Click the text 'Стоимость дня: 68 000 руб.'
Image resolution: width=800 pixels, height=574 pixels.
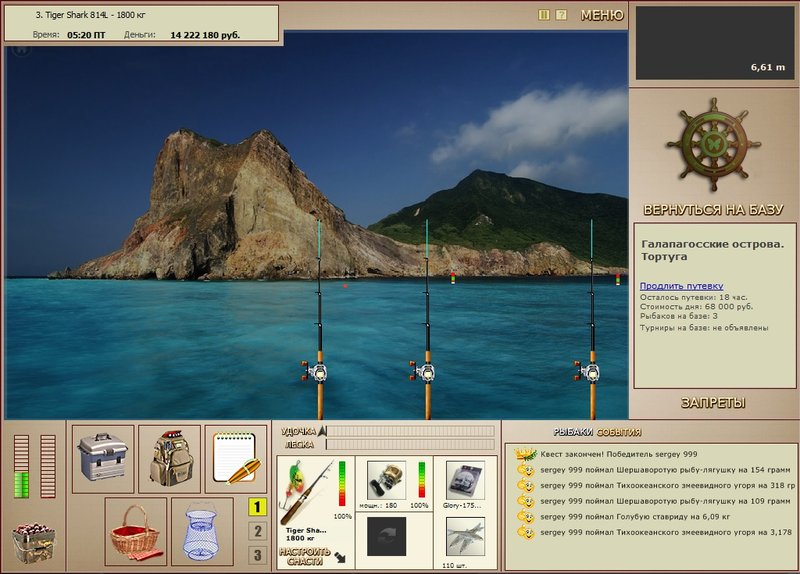(x=696, y=307)
